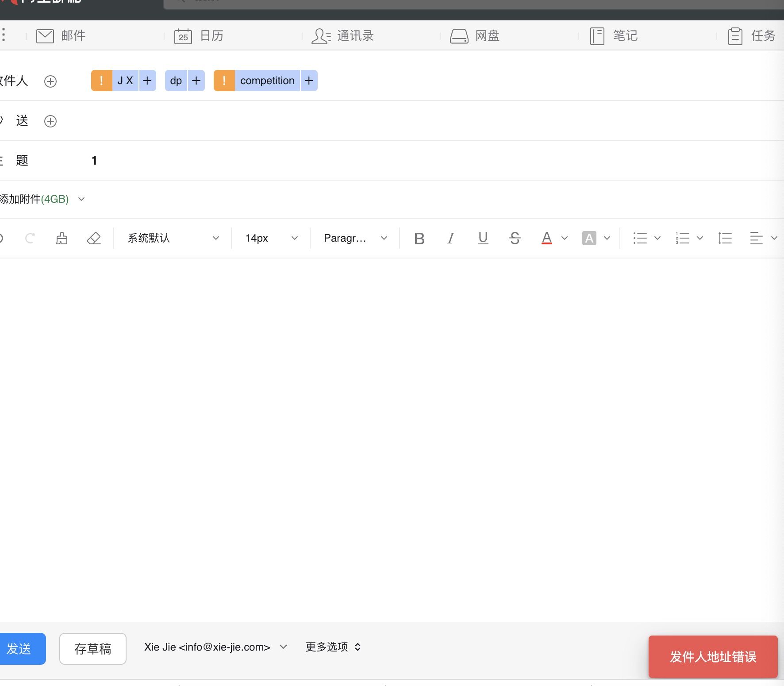Open font color picker arrow

(x=565, y=238)
